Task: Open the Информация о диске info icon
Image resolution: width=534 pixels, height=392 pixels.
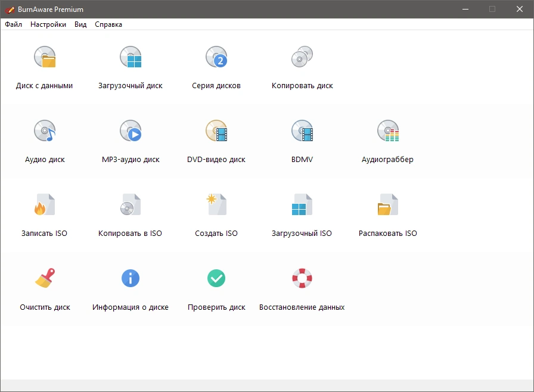Action: (131, 278)
